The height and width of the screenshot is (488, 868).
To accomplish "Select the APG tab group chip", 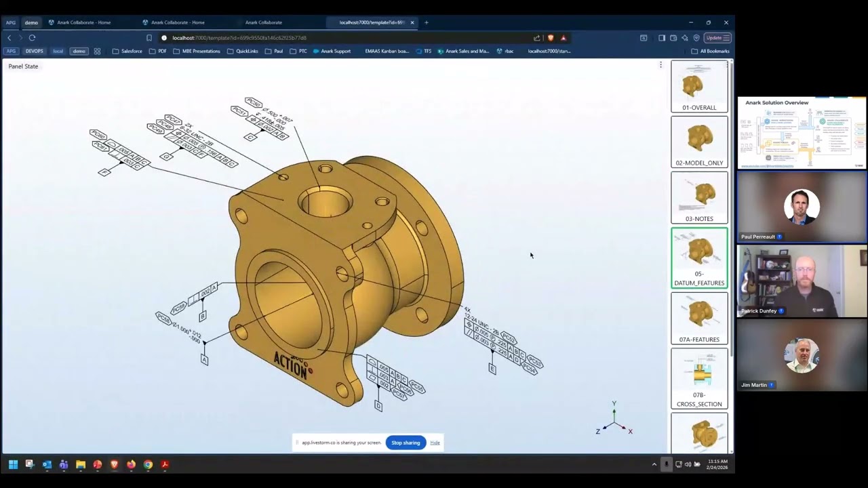I will pyautogui.click(x=11, y=22).
